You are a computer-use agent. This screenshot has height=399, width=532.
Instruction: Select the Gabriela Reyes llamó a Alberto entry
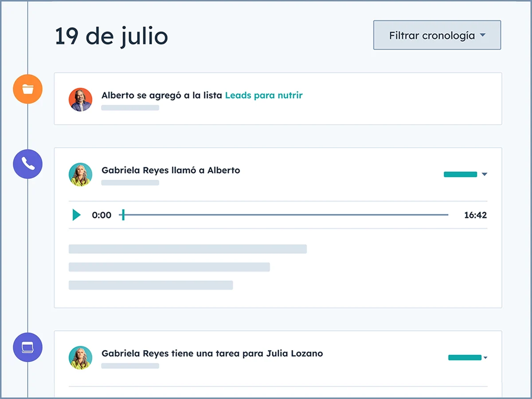171,170
